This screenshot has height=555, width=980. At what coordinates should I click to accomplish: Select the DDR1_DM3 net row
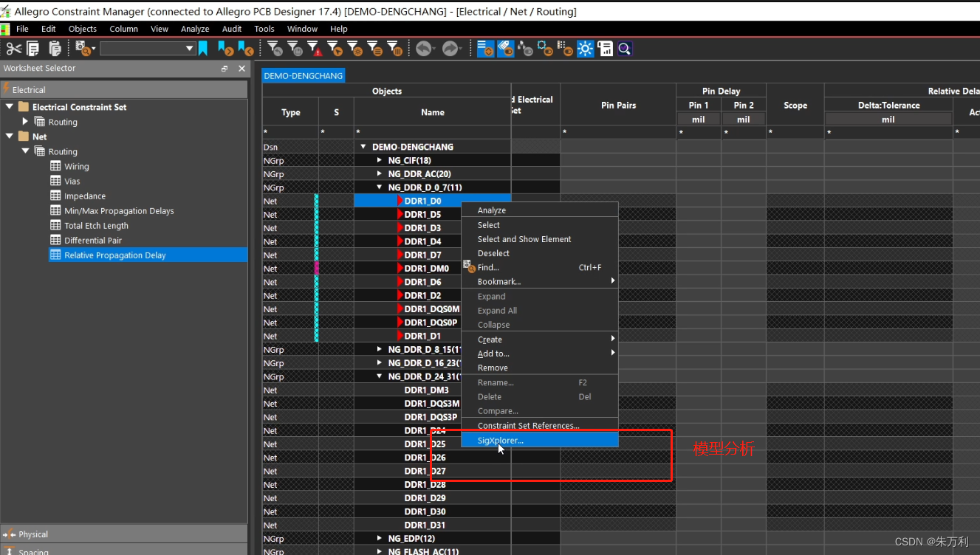coord(426,390)
